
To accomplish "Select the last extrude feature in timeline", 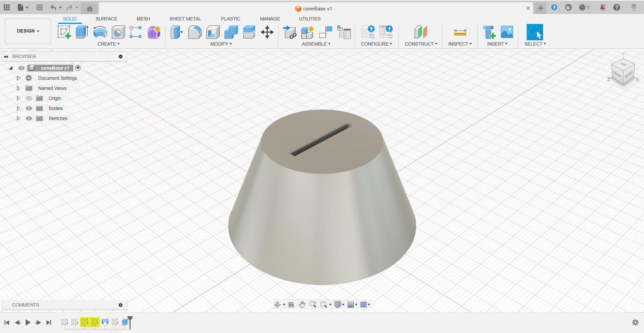I will [125, 322].
